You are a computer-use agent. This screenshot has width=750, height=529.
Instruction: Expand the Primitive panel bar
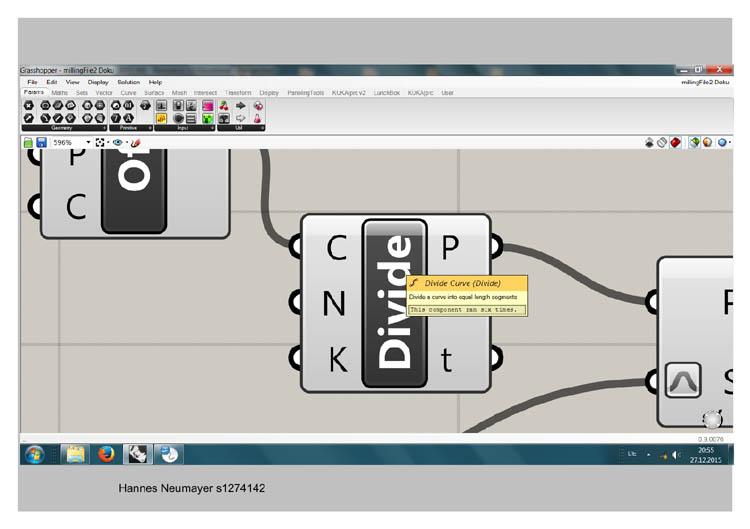pos(131,128)
